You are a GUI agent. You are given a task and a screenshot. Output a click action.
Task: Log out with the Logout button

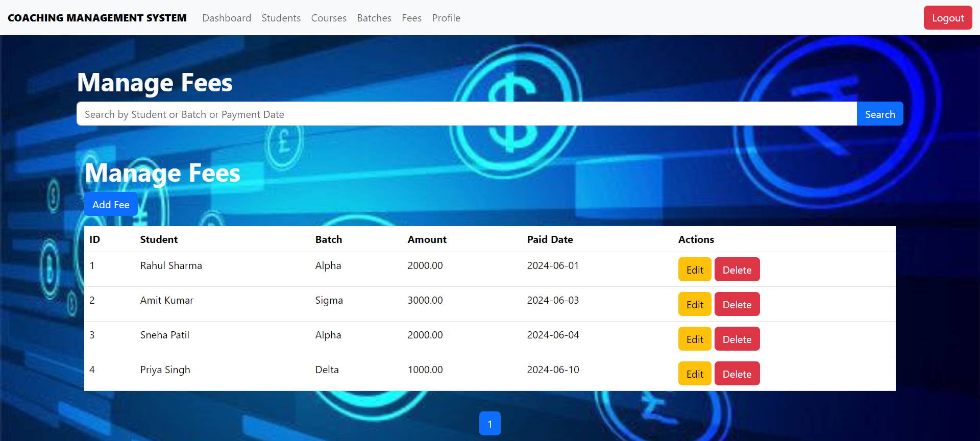pos(948,18)
